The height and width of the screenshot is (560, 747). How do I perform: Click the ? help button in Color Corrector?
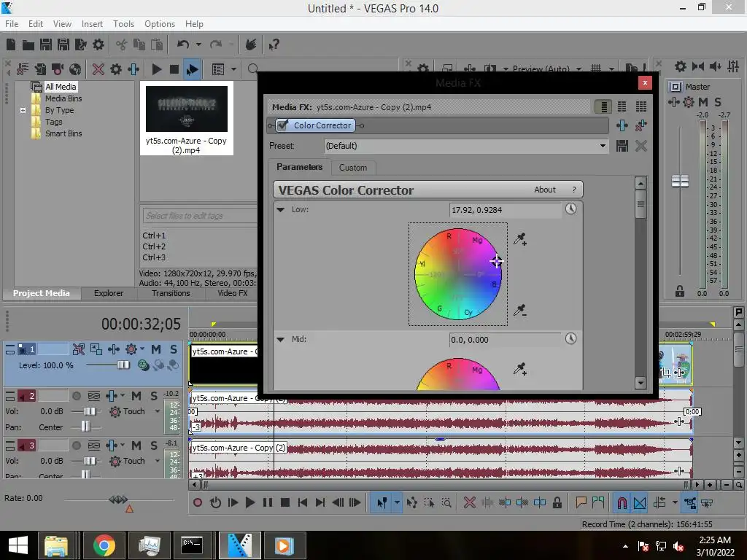click(x=574, y=190)
